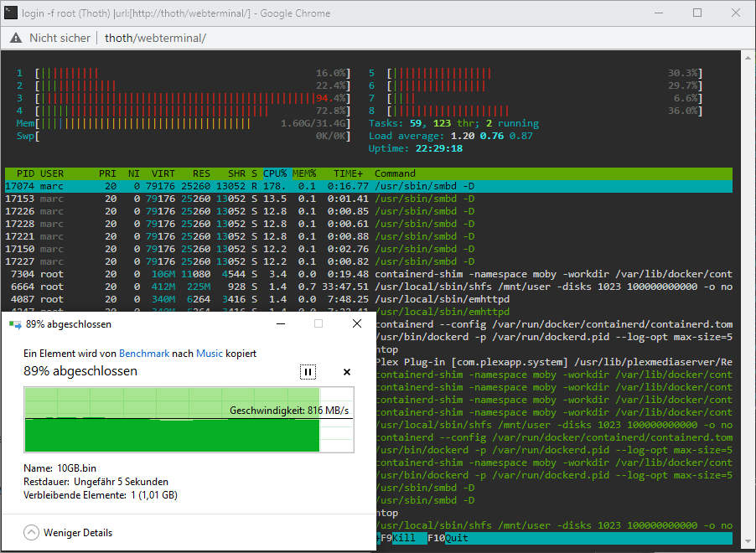Select the emhttpd process PID 4087
The image size is (756, 553).
pyautogui.click(x=368, y=299)
